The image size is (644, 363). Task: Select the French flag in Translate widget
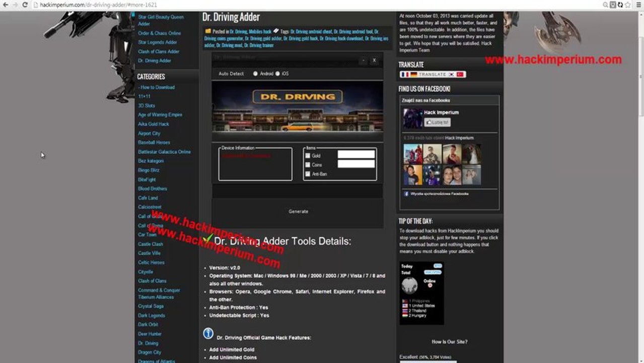point(404,74)
